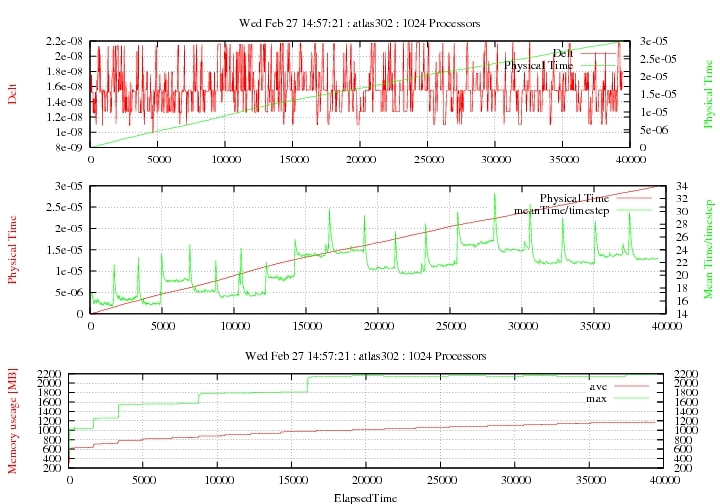Click the title above the Delt chart
This screenshot has width=720, height=504.
pyautogui.click(x=360, y=22)
